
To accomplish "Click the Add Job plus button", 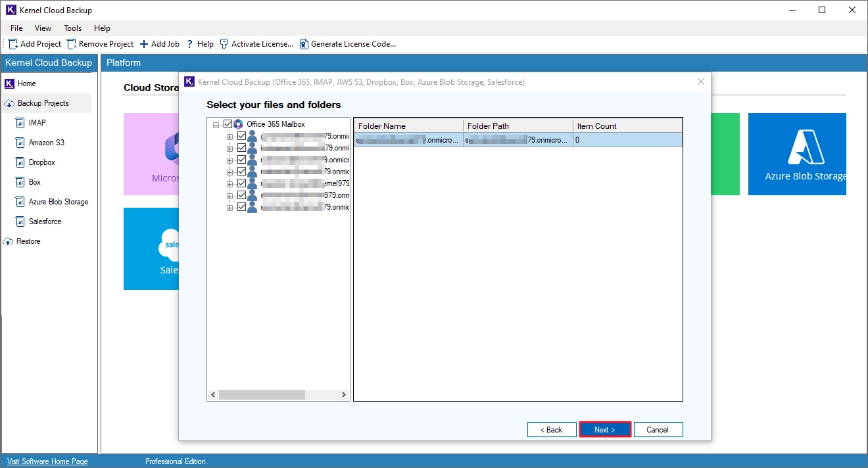I will [160, 44].
